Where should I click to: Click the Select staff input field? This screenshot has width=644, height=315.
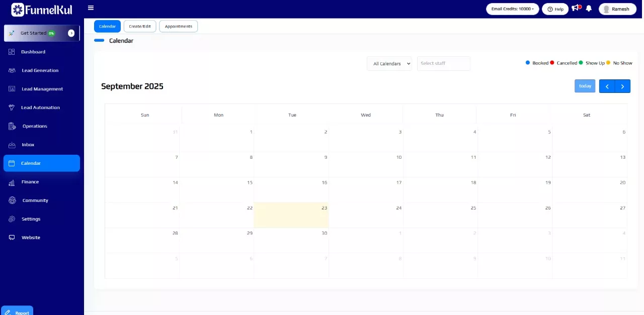(443, 63)
